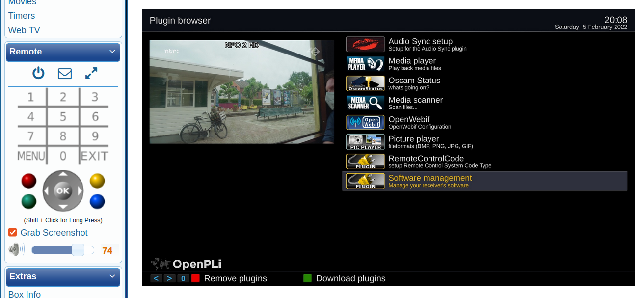
Task: Click the OK button on the remote
Action: point(63,190)
